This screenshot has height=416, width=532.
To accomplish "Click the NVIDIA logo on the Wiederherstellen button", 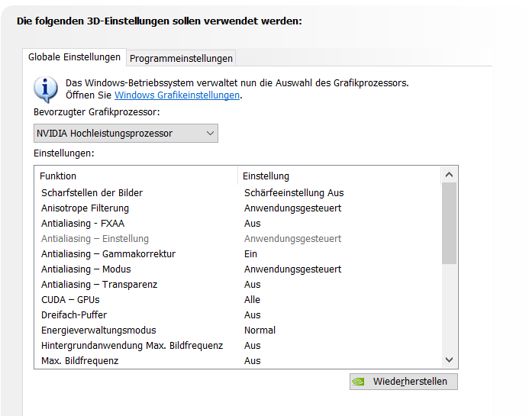I will click(x=358, y=382).
